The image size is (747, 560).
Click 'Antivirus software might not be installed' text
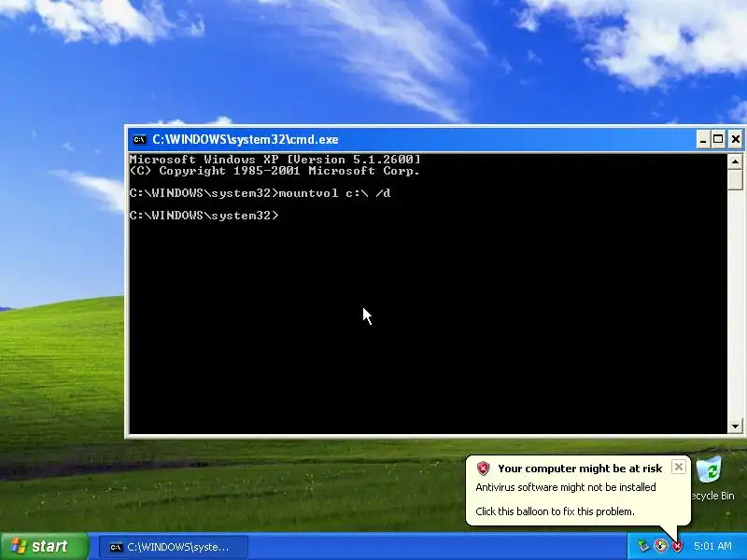[566, 487]
